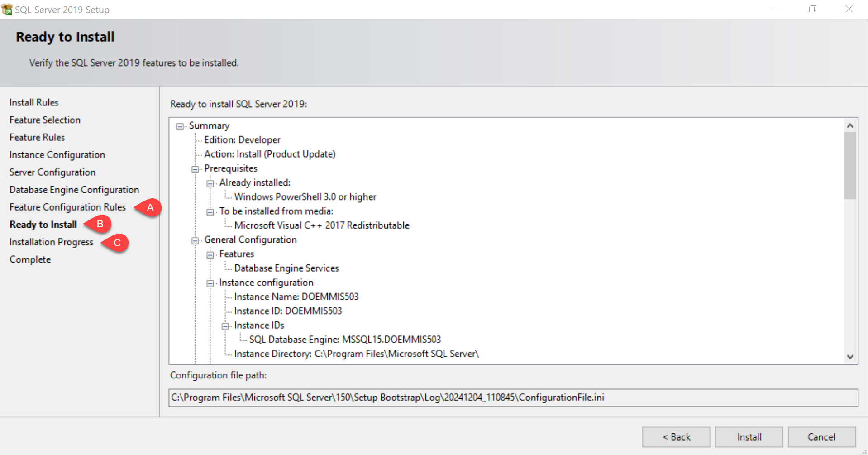Select the Complete step
868x455 pixels.
coord(30,259)
